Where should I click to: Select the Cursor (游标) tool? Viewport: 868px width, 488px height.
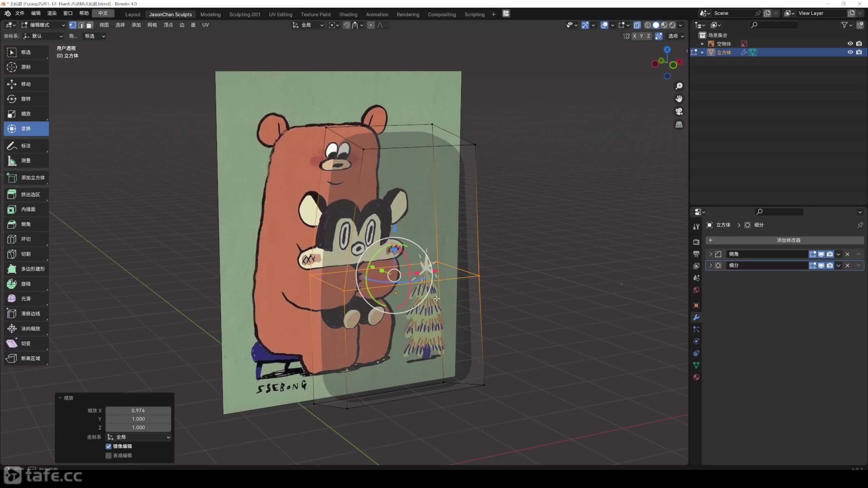(26, 67)
